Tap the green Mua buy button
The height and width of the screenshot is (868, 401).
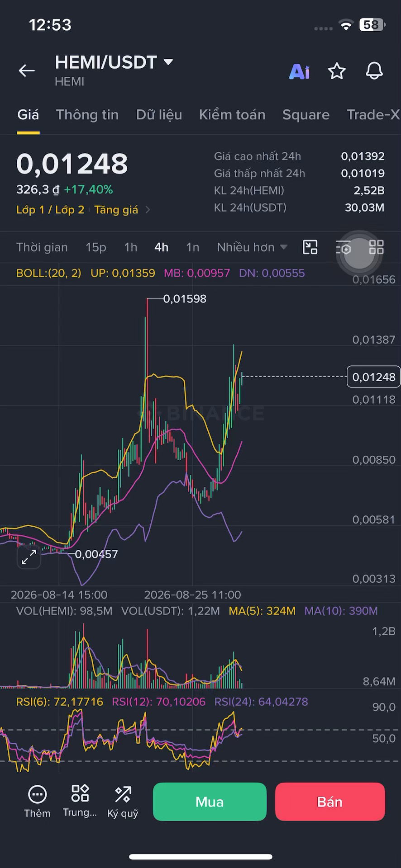click(210, 802)
